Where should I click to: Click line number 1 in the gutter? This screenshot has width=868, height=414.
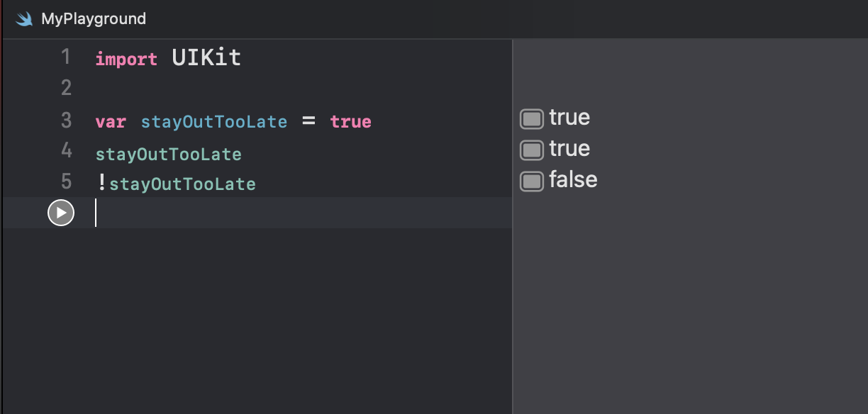click(x=66, y=57)
